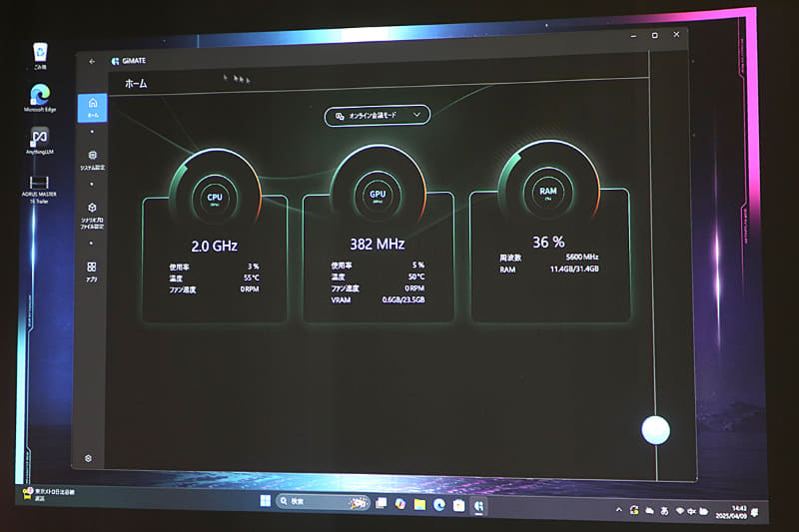Image resolution: width=799 pixels, height=532 pixels.
Task: Open File Explorer from the taskbar
Action: pyautogui.click(x=419, y=504)
